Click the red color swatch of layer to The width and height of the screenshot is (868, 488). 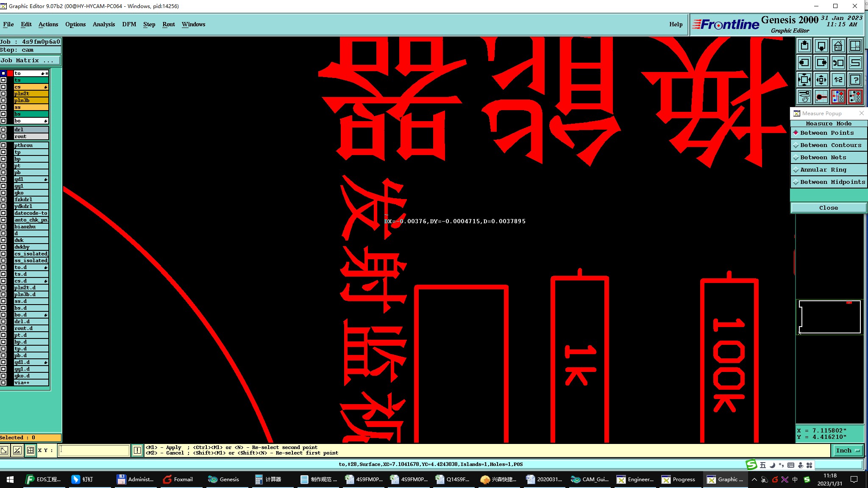click(10, 73)
